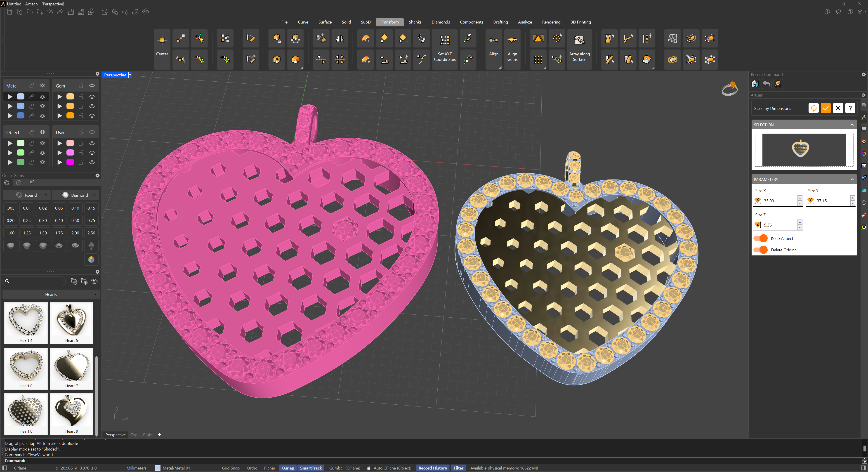Select the Heart 8 library thumbnail

26,414
